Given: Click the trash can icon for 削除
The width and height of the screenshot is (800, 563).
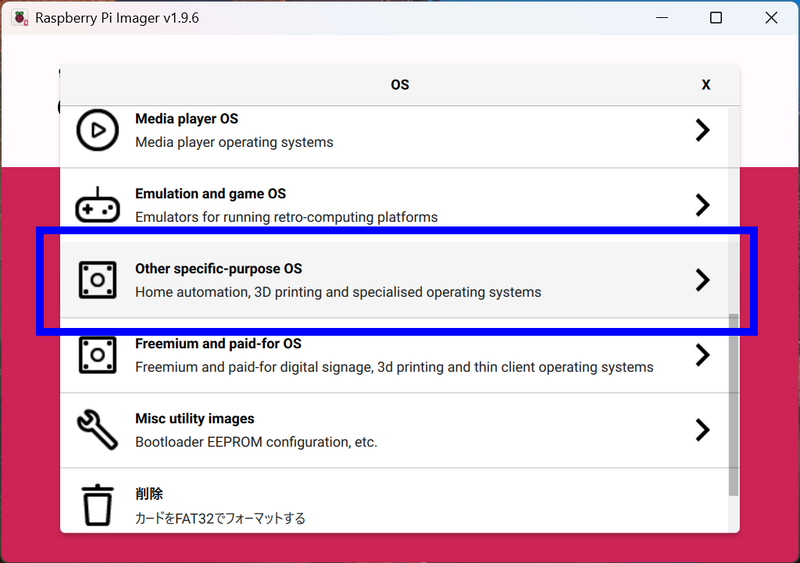Looking at the screenshot, I should coord(97,505).
